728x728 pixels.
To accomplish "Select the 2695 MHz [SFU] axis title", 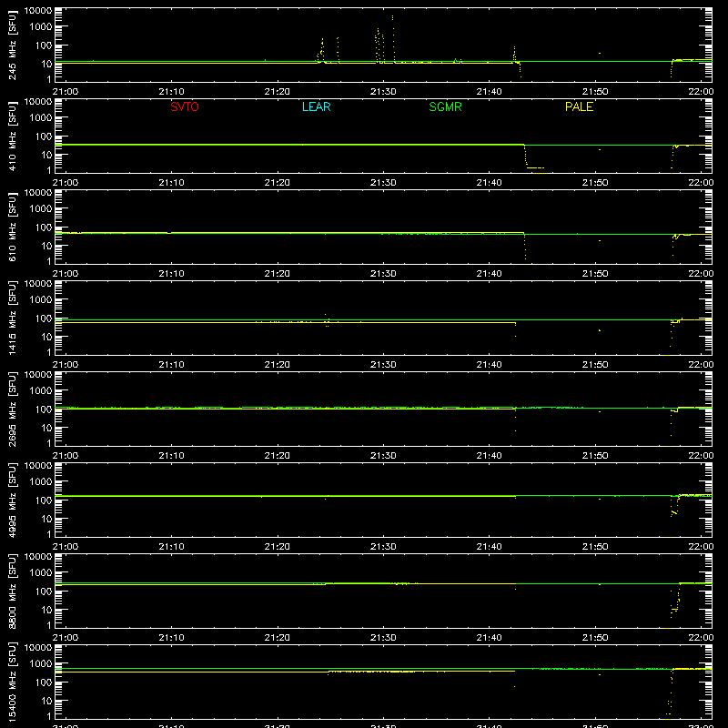I will tap(12, 409).
